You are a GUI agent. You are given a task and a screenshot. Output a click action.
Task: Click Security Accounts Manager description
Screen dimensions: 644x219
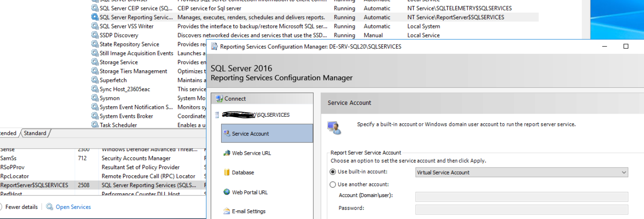(x=136, y=158)
